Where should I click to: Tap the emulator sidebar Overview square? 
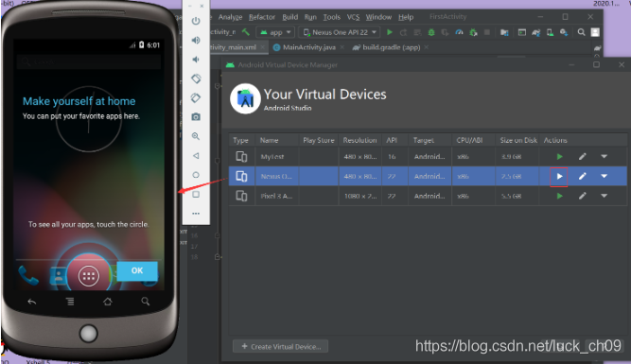(x=196, y=194)
